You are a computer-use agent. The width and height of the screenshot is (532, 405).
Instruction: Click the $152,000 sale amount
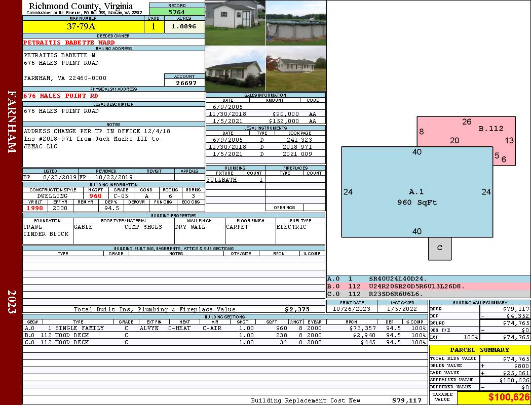pos(284,121)
